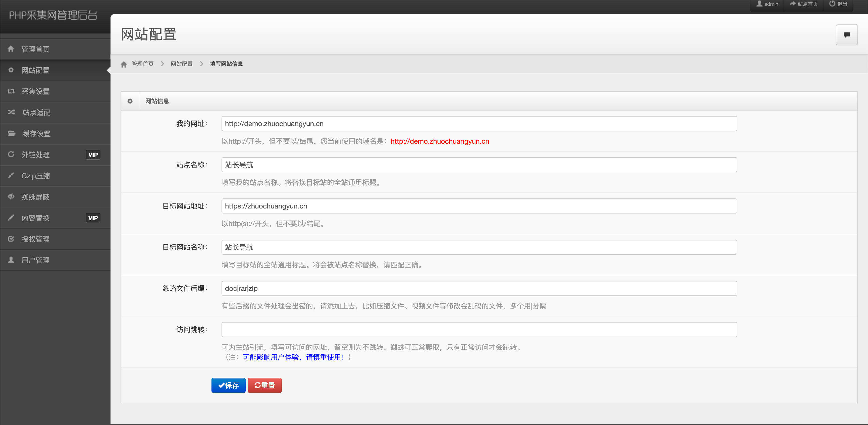
Task: Open the 采集设置 sidebar item
Action: tap(36, 91)
